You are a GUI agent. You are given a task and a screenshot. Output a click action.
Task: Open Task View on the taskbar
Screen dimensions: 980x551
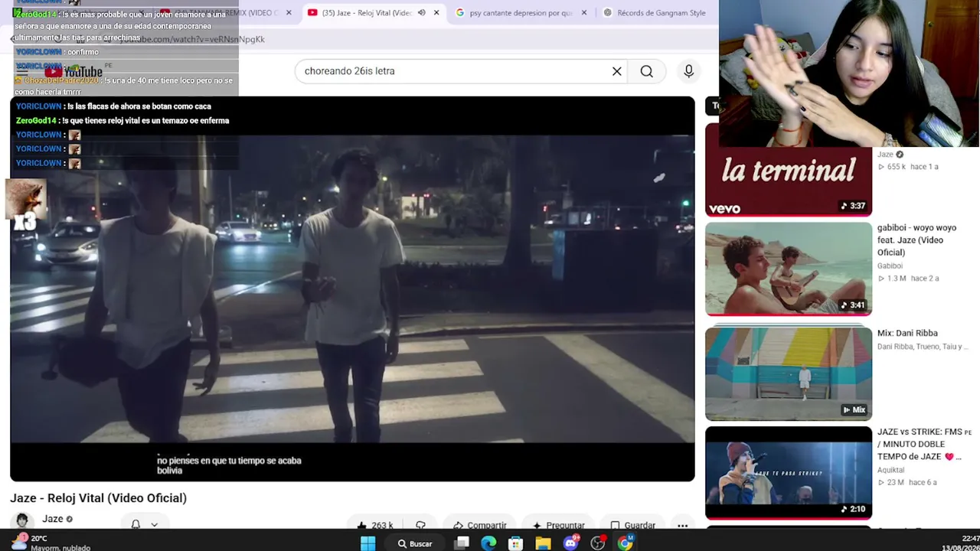[x=462, y=543]
